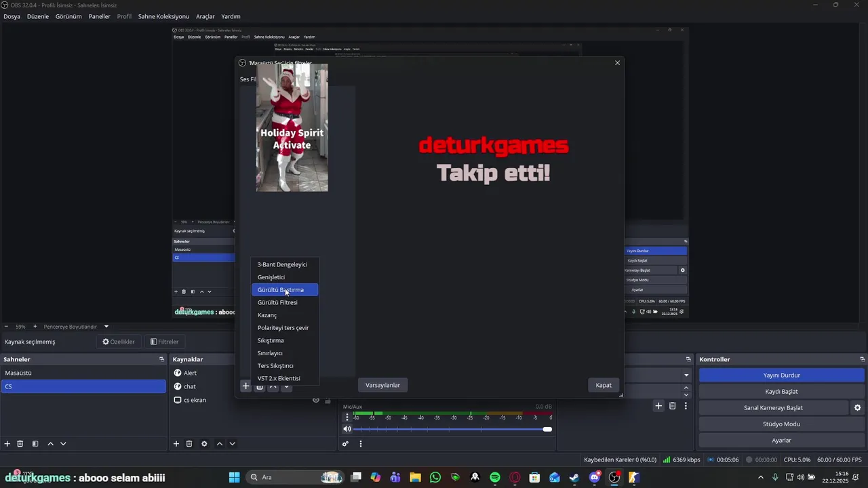
Task: Choose Kazanç filter from list
Action: point(285,315)
